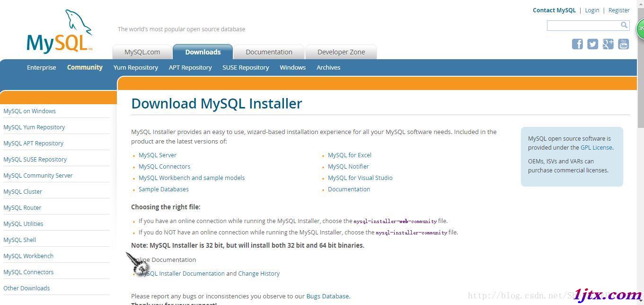Viewport: 644px width, 305px height.
Task: Click the search magnifier icon
Action: click(x=624, y=25)
